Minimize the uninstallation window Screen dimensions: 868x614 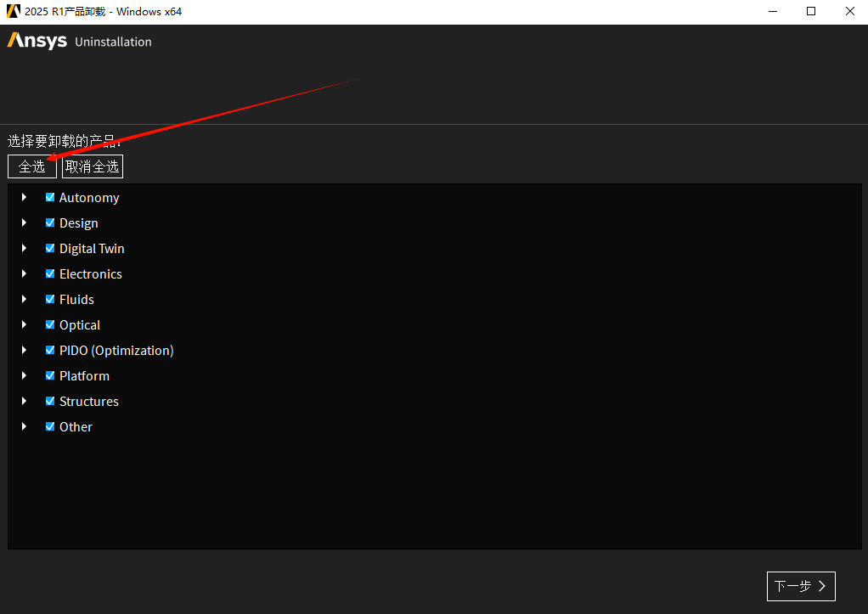pos(774,12)
